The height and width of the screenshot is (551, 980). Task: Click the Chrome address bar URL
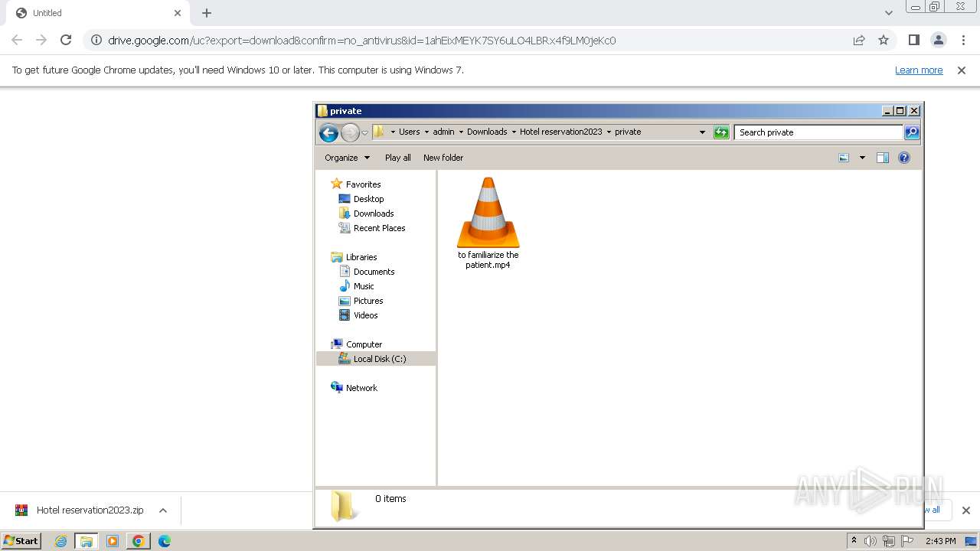point(361,41)
